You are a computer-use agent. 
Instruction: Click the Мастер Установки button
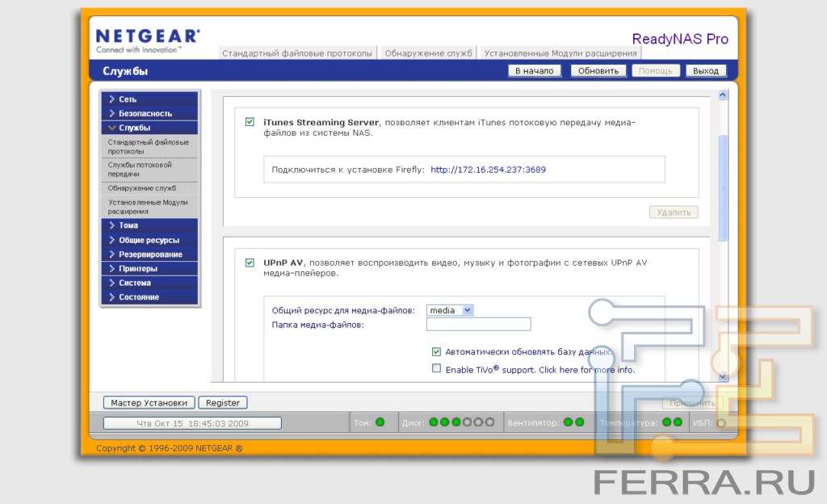pyautogui.click(x=149, y=403)
